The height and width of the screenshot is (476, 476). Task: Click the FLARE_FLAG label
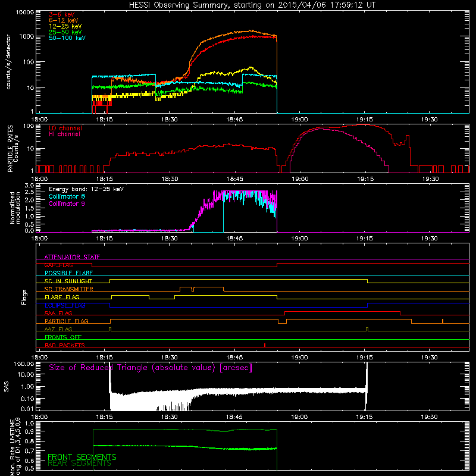(62, 297)
